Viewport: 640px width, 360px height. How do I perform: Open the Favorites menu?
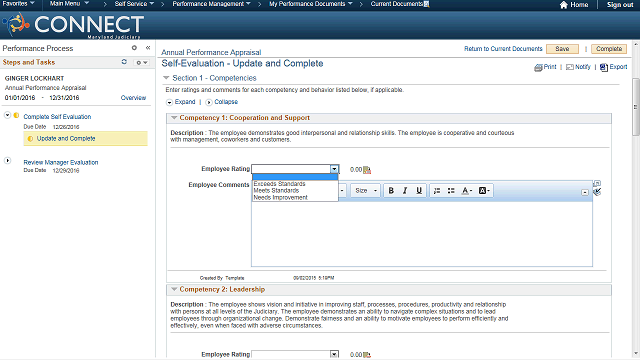(18, 4)
